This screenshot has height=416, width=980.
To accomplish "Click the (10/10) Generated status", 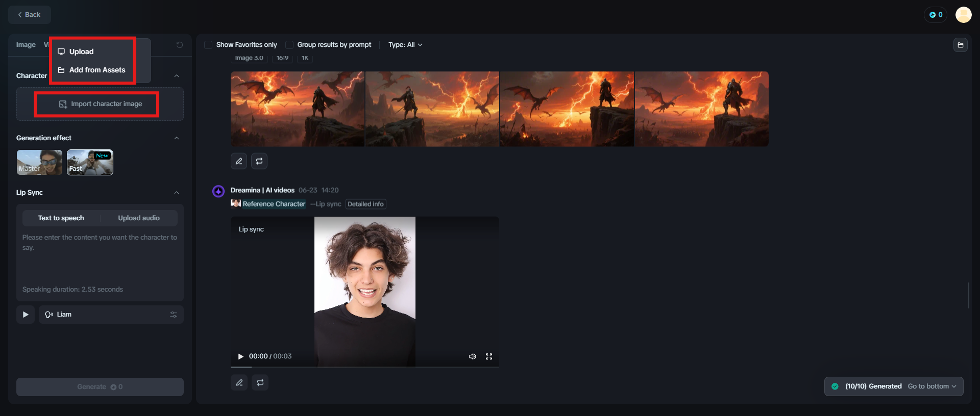I will (873, 386).
